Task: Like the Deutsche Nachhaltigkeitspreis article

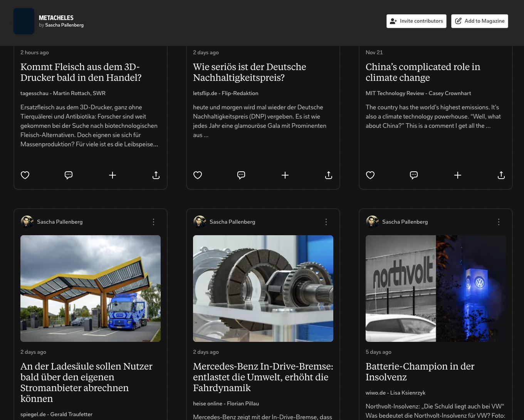Action: pyautogui.click(x=198, y=175)
